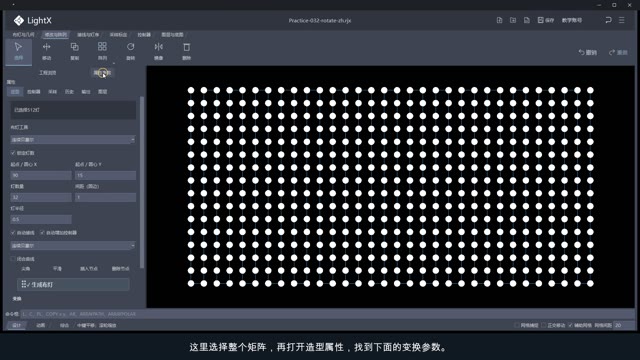640x360 pixels.
Task: Pick the Mirror (镜像) tool
Action: coord(158,51)
